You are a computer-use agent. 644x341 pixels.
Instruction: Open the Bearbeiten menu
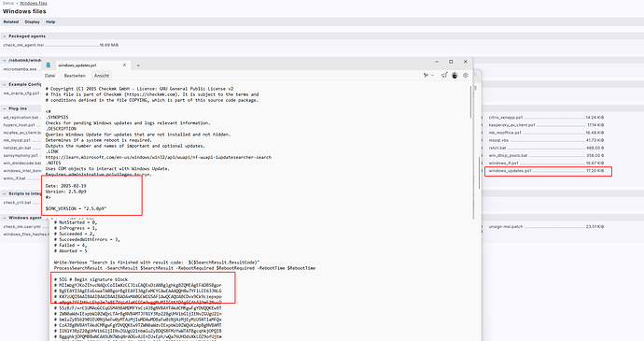[x=75, y=76]
